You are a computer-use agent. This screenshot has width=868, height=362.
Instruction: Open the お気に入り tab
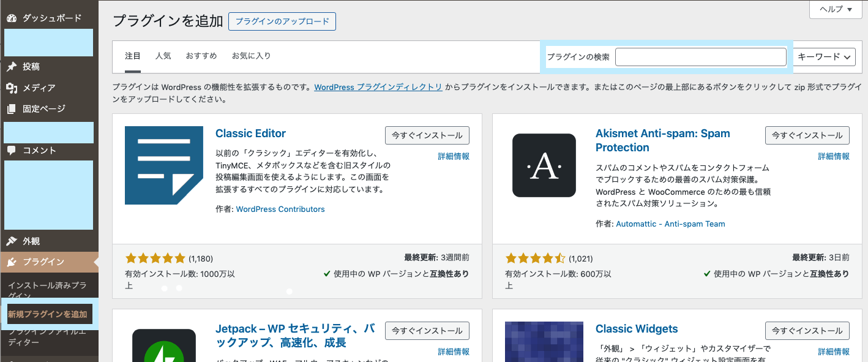pos(251,56)
